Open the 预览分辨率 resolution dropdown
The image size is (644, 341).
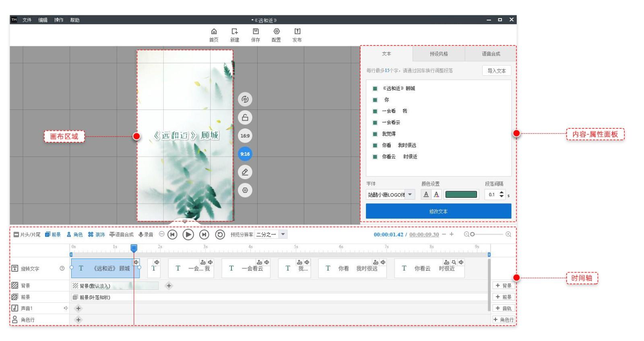pos(283,234)
